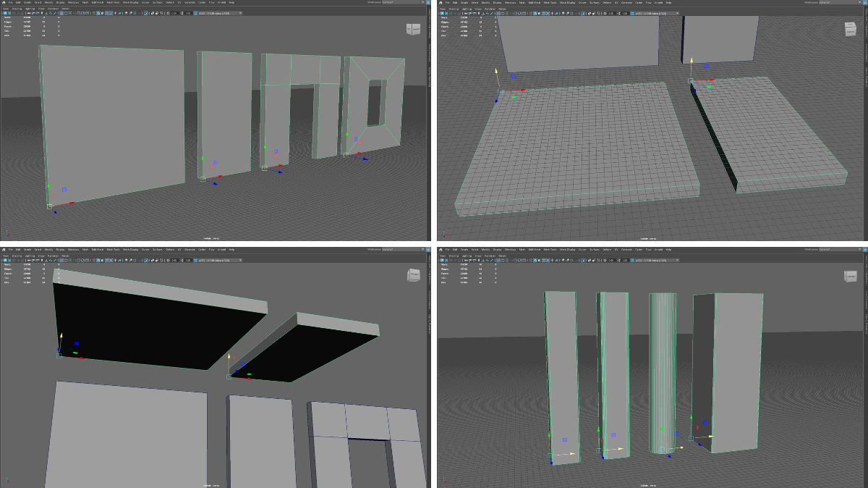Click gamma field 1.00 in pillars window

[627, 260]
